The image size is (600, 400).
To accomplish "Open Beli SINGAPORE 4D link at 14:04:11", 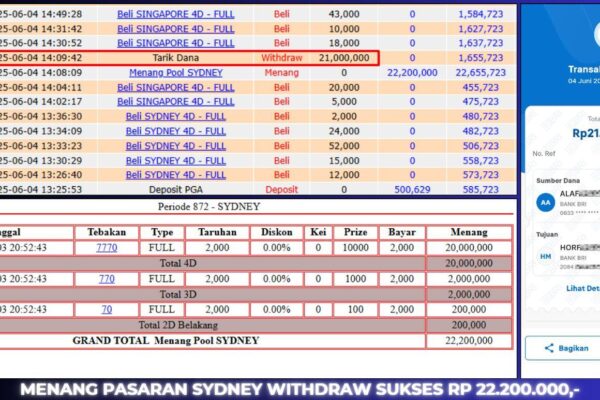I will pyautogui.click(x=176, y=87).
